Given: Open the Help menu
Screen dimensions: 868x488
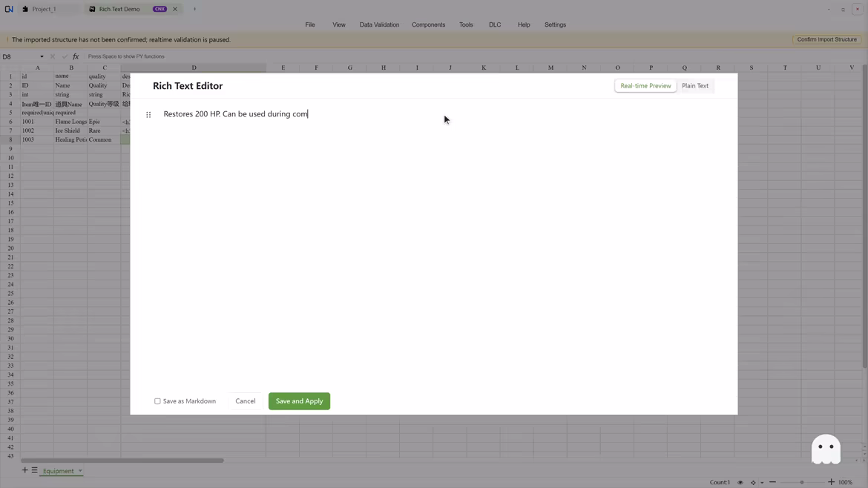Looking at the screenshot, I should 524,25.
